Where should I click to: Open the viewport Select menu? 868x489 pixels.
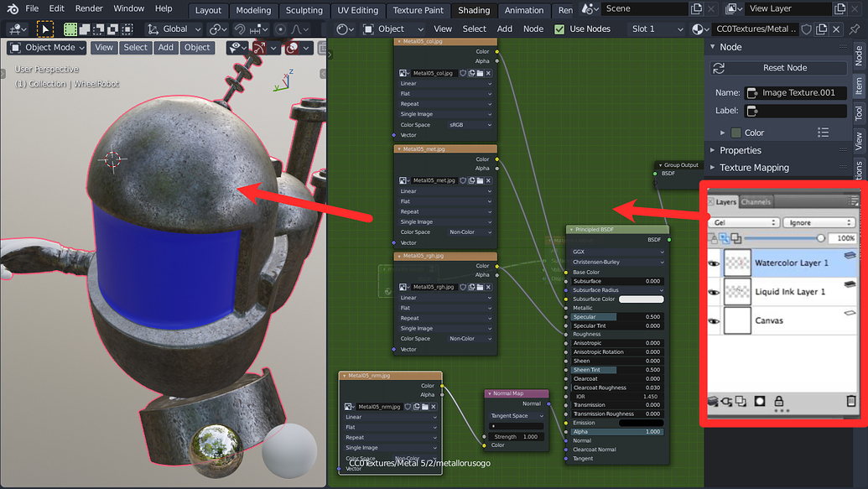tap(135, 48)
